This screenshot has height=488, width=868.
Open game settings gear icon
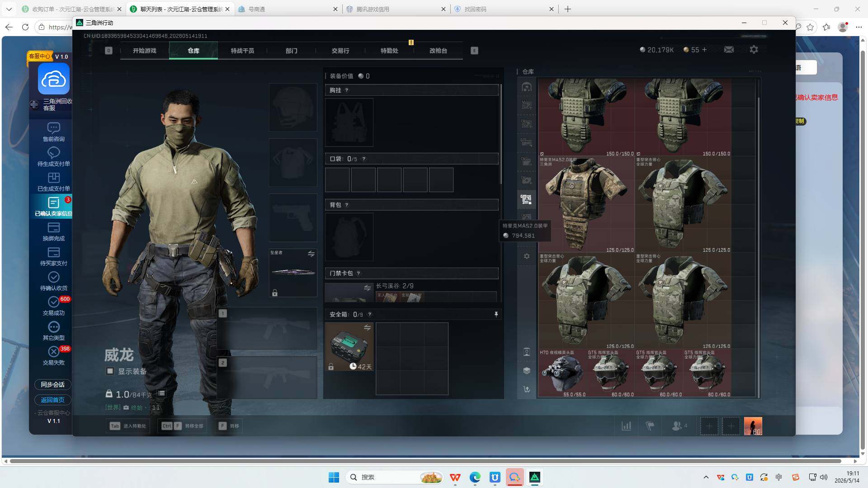click(x=754, y=50)
